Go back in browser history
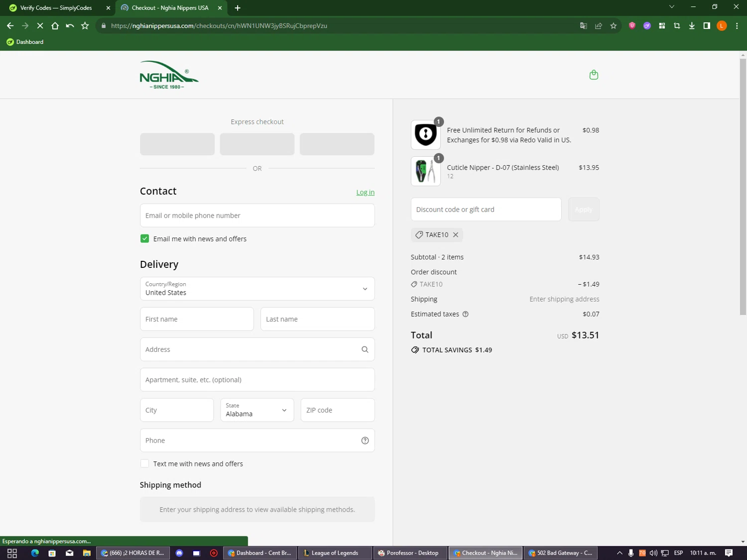 pyautogui.click(x=10, y=26)
